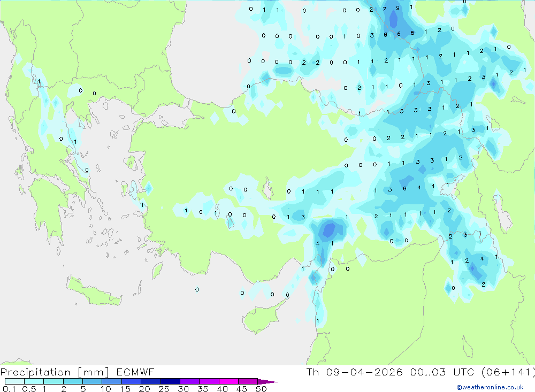Screen dimensions: 535x392
Task: Click the 'ECMWF' model label
Action: [x=135, y=372]
